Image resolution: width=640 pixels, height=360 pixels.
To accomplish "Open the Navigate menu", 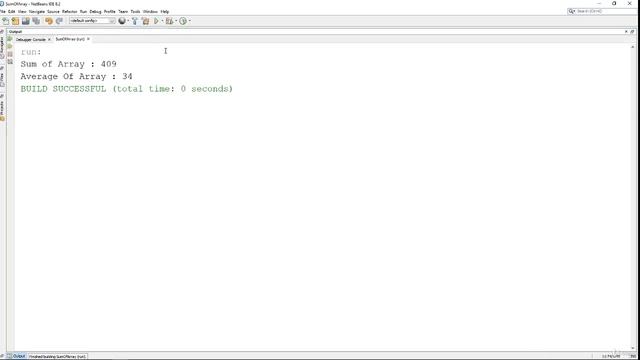I will tap(37, 11).
